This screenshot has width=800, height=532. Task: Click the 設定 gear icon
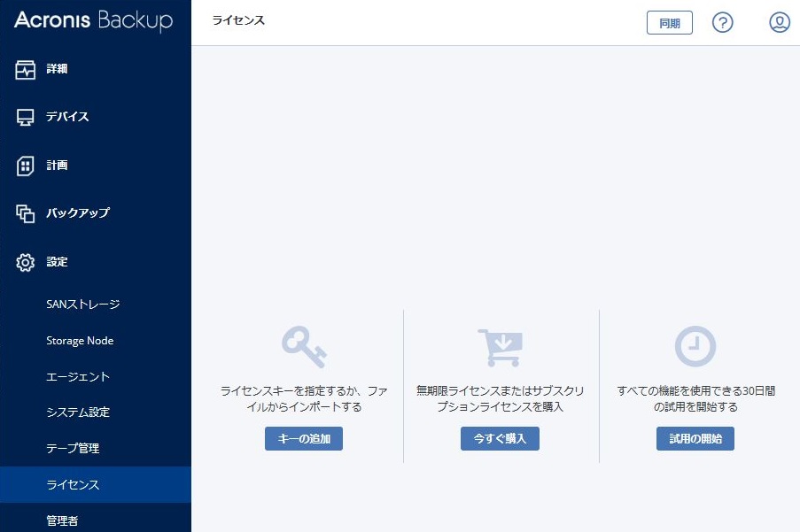(25, 262)
